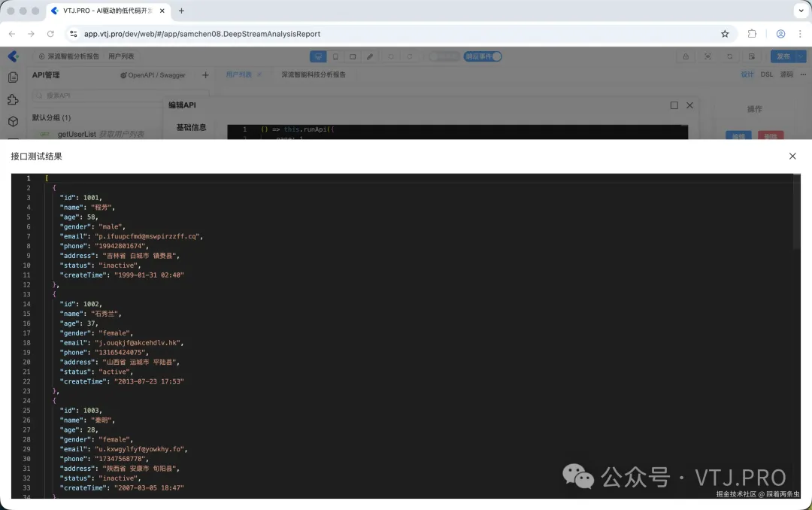This screenshot has height=510, width=812.
Task: Open Chrome three-dot menu
Action: (x=800, y=34)
